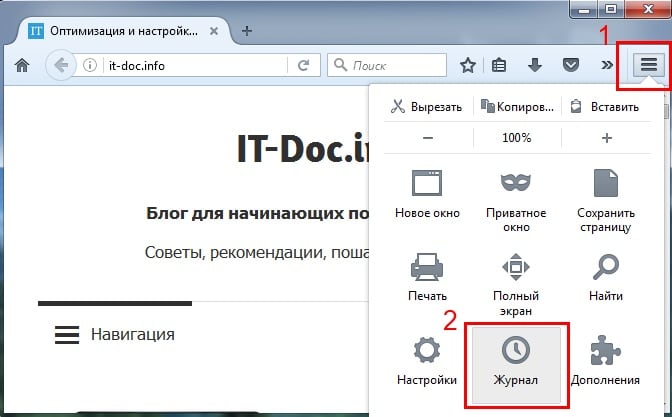Expand toolbar overflow chevron
The image size is (672, 417).
tap(605, 66)
